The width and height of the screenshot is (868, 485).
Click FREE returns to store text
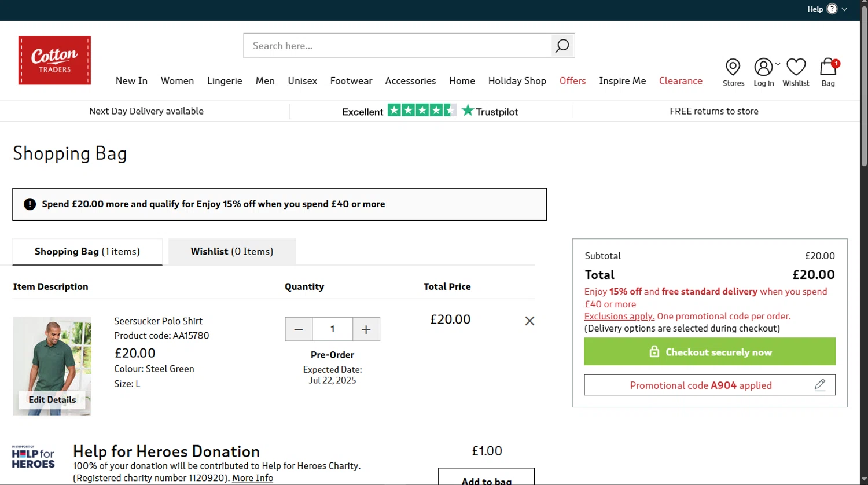(714, 111)
